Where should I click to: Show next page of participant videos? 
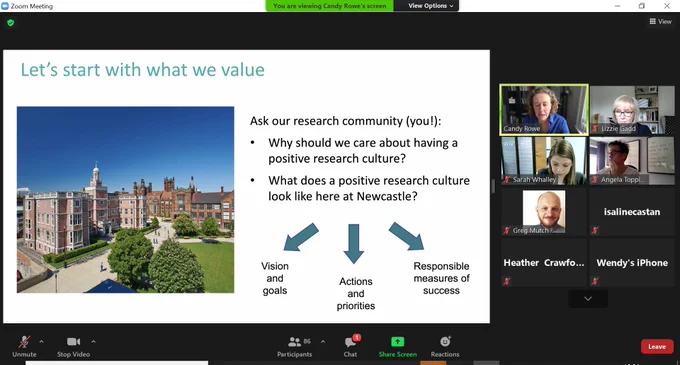click(x=588, y=299)
